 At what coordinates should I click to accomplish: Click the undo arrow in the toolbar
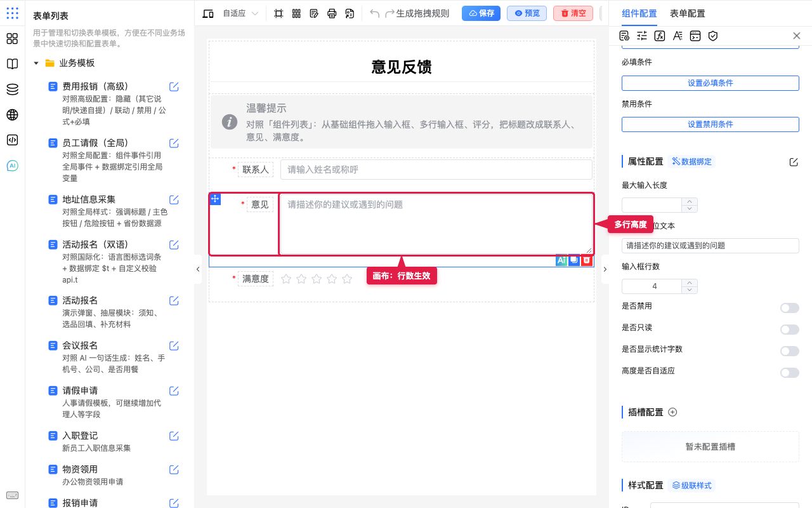[375, 13]
